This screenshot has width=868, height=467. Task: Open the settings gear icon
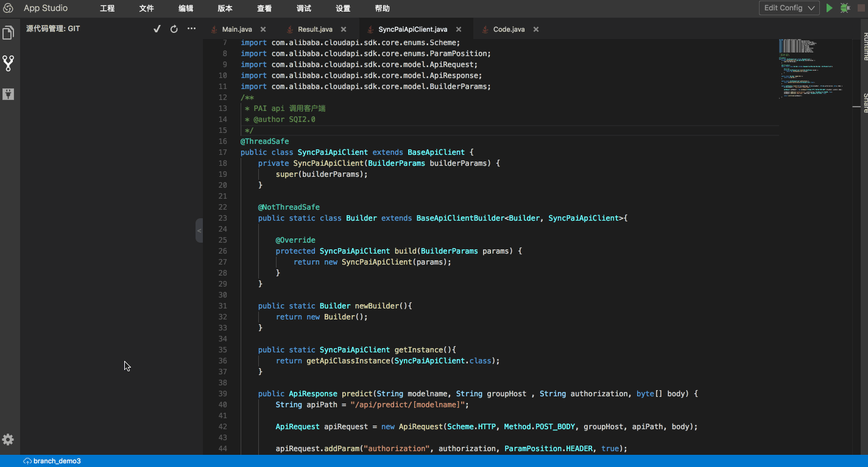[9, 440]
